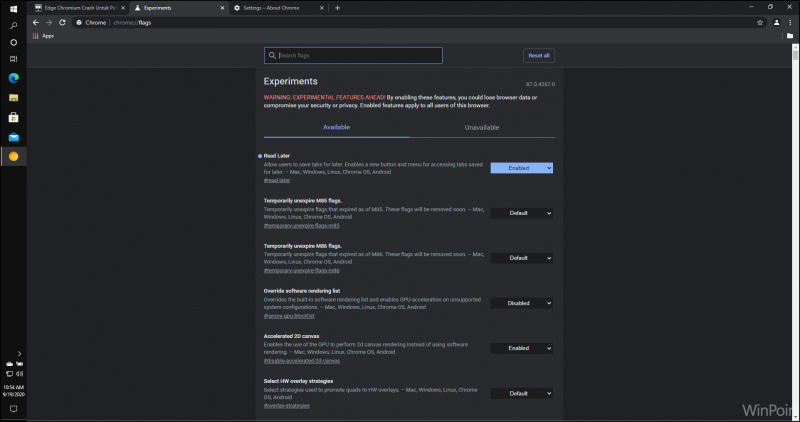Open the Chrome profile avatar menu
Screen dimensions: 800x422
[777, 22]
